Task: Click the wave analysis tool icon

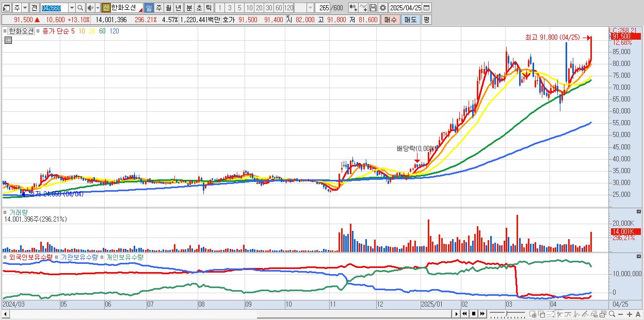Action: coord(577,314)
